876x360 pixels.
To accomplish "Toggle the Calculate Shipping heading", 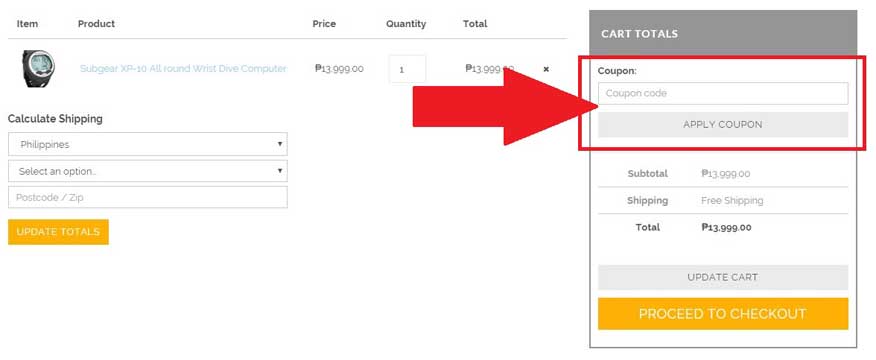I will pos(55,119).
